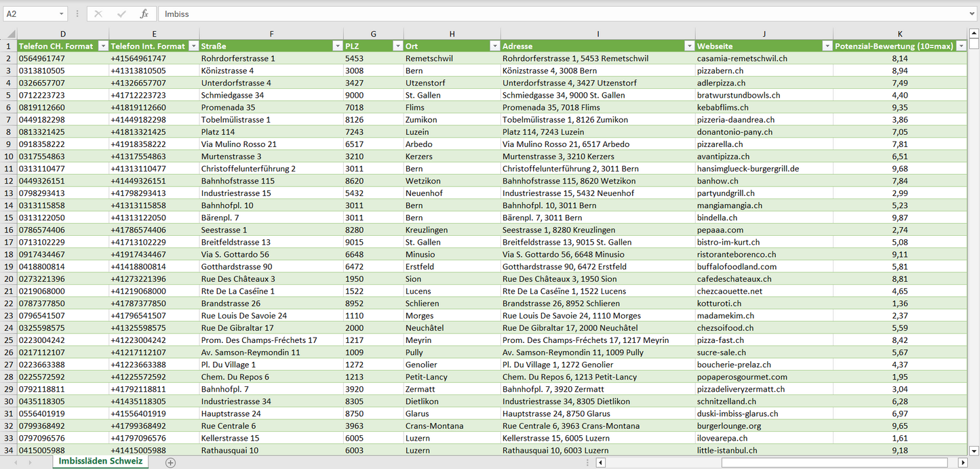Image resolution: width=980 pixels, height=469 pixels.
Task: Click the vertical scrollbar down arrow
Action: 974,450
